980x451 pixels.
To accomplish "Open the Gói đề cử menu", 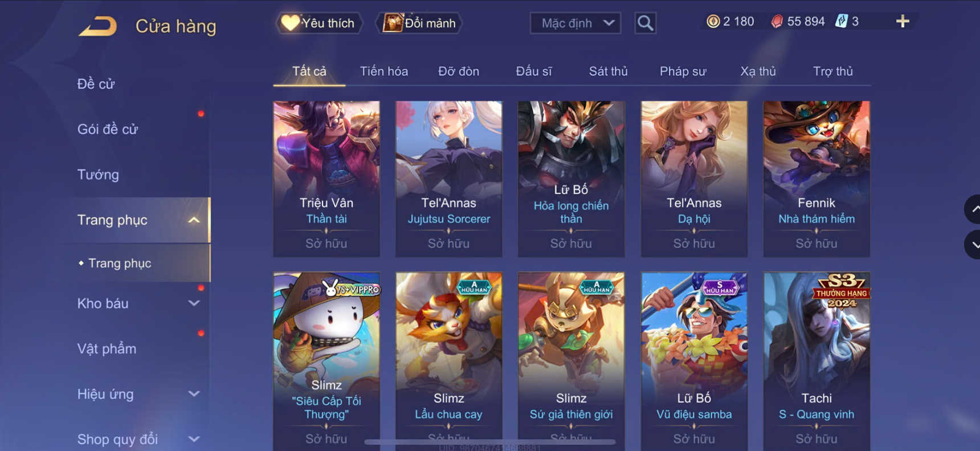I will point(107,129).
